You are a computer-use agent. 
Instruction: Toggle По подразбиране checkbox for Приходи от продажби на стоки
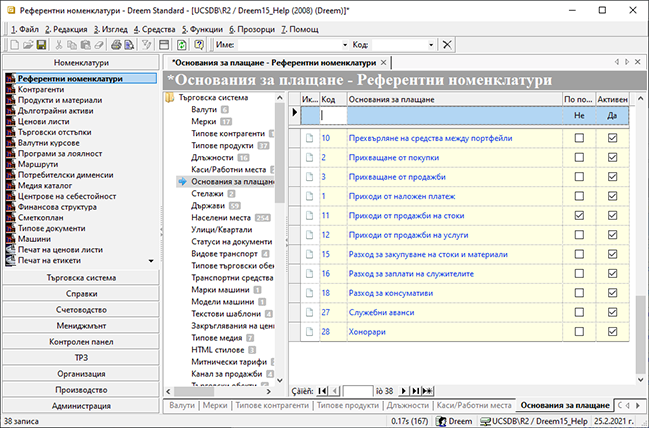coord(579,216)
